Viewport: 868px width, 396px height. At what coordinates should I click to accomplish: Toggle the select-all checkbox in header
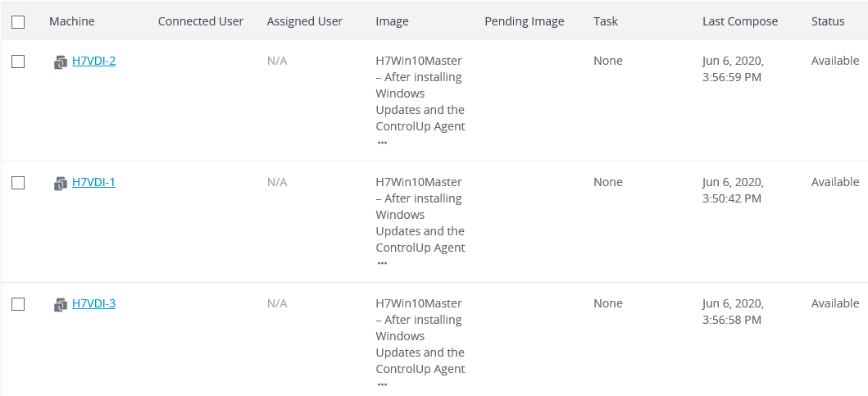[x=18, y=22]
